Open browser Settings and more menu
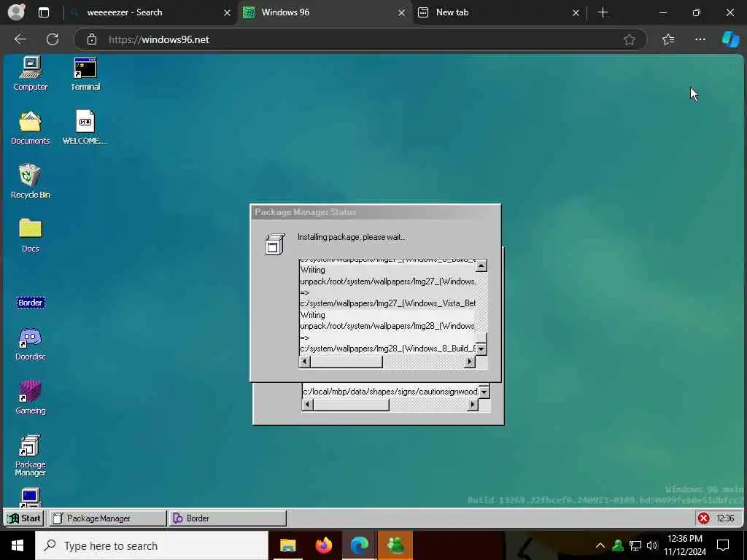This screenshot has height=560, width=747. pos(700,39)
